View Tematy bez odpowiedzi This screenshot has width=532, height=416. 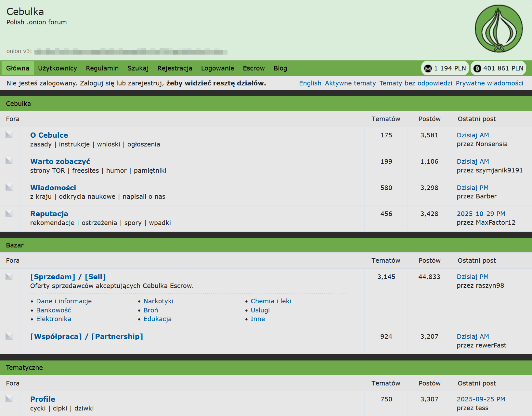416,83
